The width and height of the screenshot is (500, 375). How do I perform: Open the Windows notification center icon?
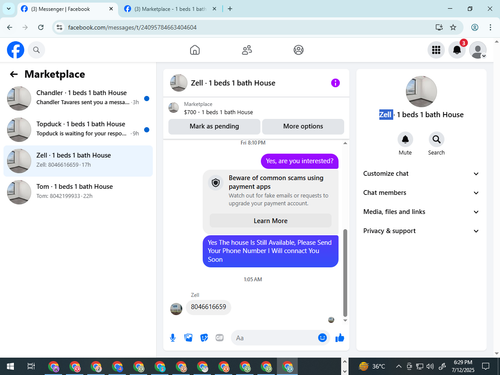pos(486,367)
